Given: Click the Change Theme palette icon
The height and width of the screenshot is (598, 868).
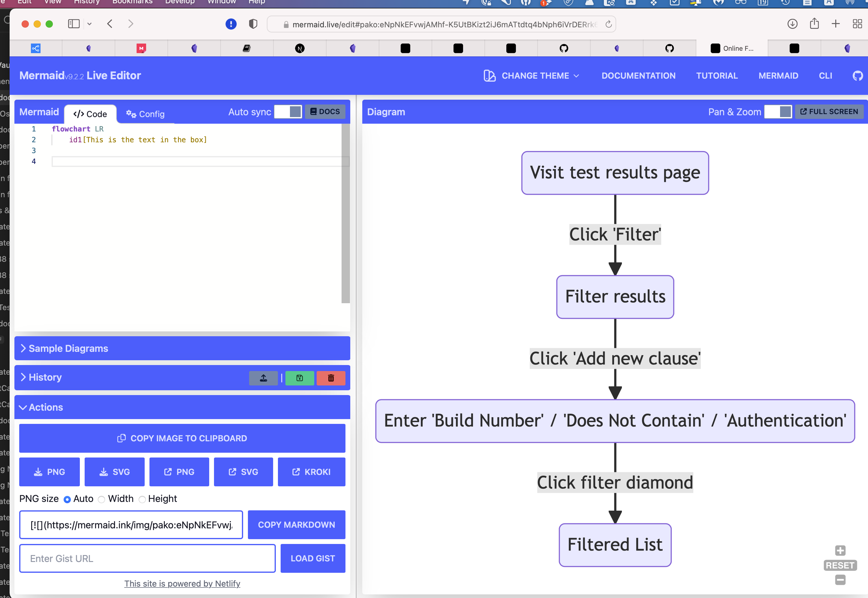Looking at the screenshot, I should 490,76.
